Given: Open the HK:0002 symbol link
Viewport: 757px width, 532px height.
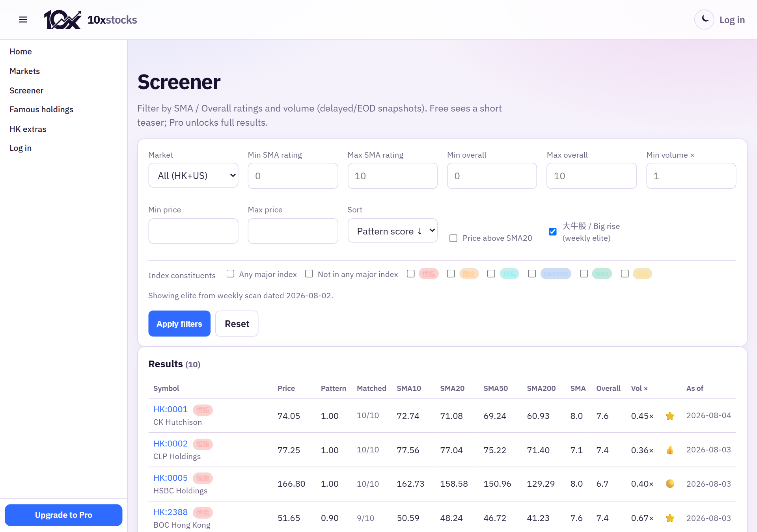Looking at the screenshot, I should tap(170, 444).
